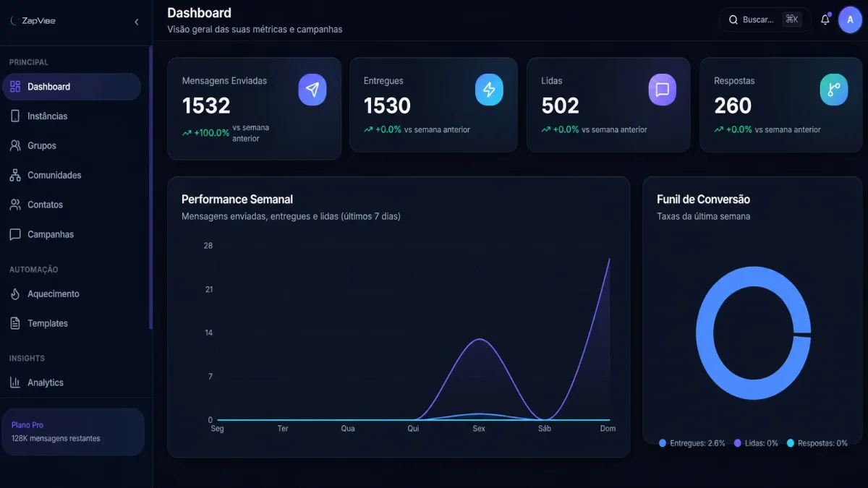Click the Dom label on chart axis
This screenshot has height=488, width=868.
[x=608, y=429]
